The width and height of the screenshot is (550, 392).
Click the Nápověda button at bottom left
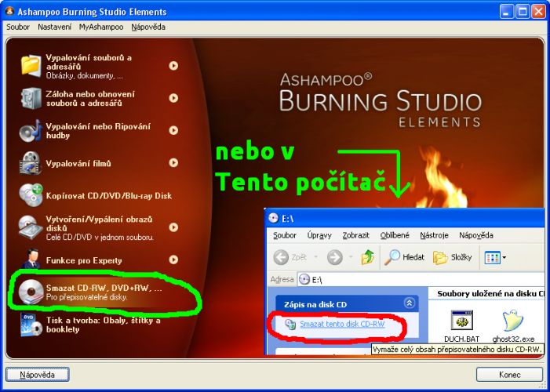(x=38, y=375)
